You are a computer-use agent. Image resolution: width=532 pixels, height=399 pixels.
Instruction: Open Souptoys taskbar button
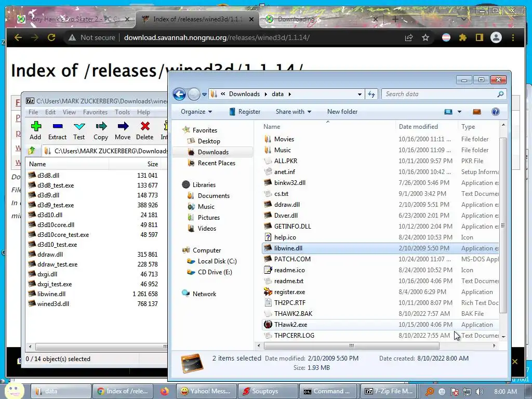pyautogui.click(x=267, y=391)
